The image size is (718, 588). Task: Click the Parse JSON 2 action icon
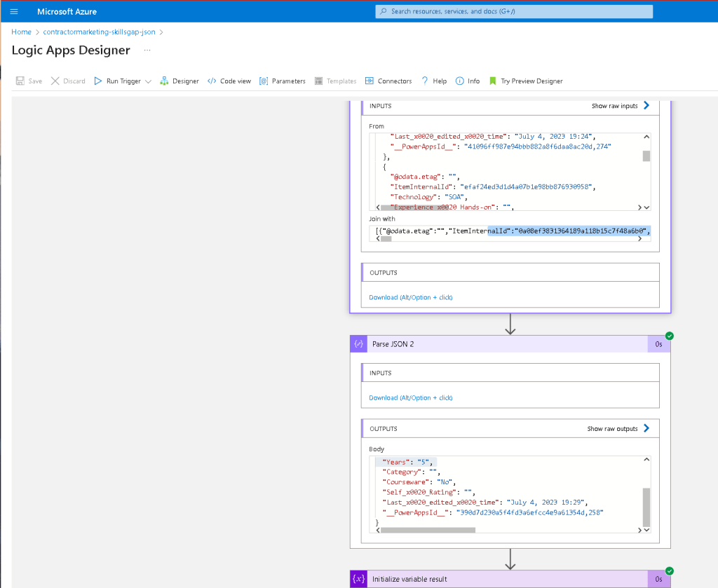[x=359, y=344]
